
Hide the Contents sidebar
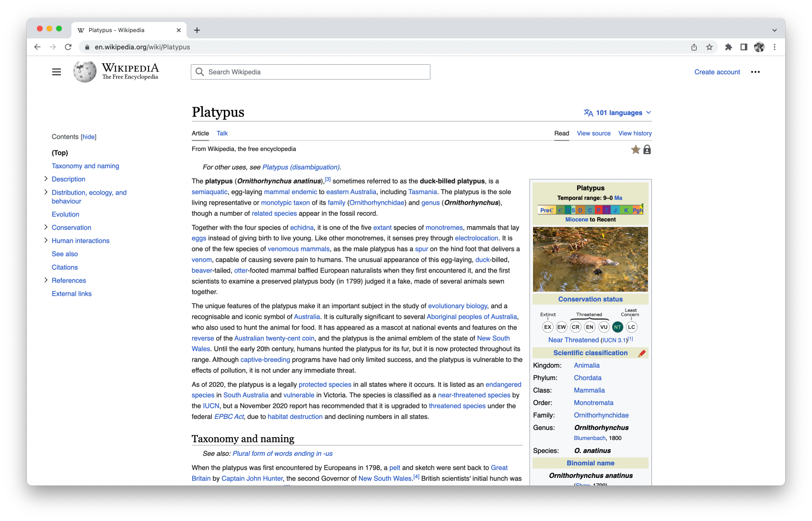pyautogui.click(x=89, y=137)
